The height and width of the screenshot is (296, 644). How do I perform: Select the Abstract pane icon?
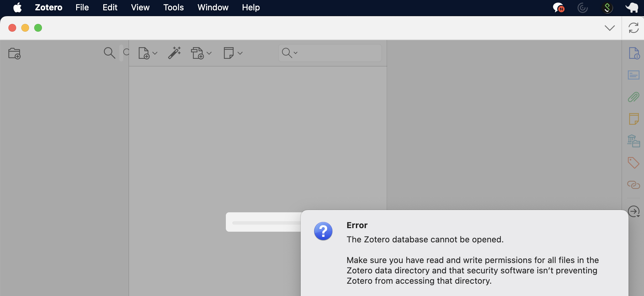[634, 75]
